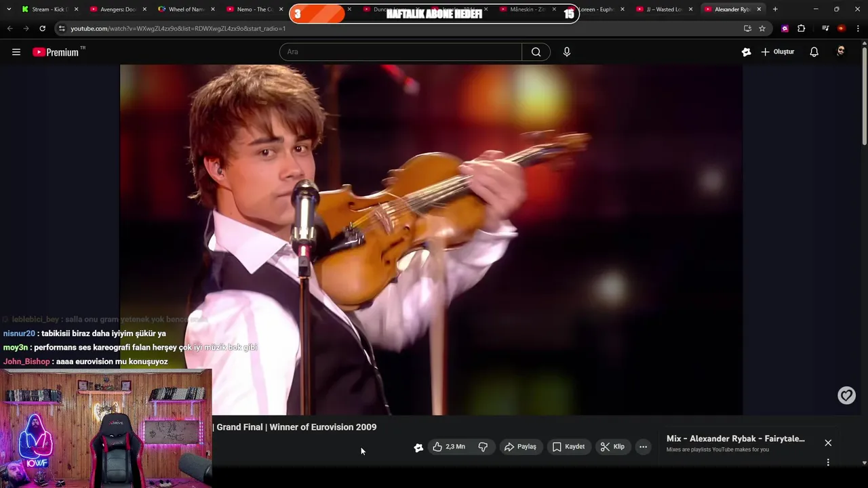The height and width of the screenshot is (488, 868).
Task: Go back in browser history
Action: (x=9, y=28)
